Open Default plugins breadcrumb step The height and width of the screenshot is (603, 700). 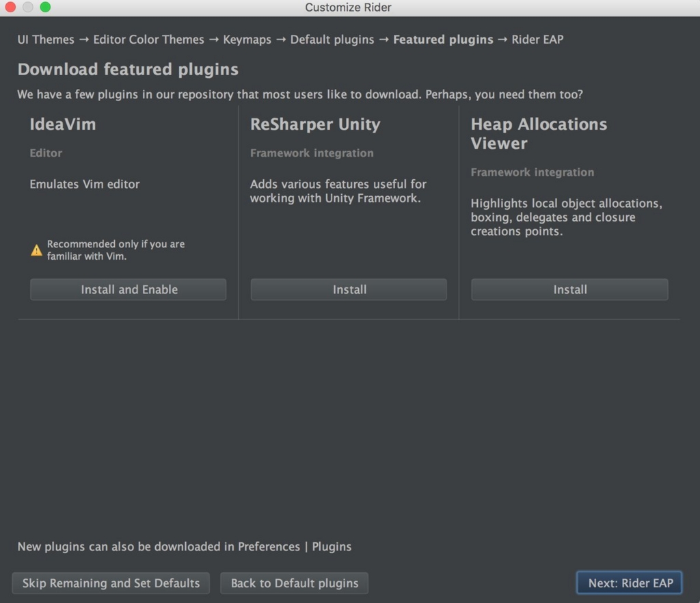(332, 40)
